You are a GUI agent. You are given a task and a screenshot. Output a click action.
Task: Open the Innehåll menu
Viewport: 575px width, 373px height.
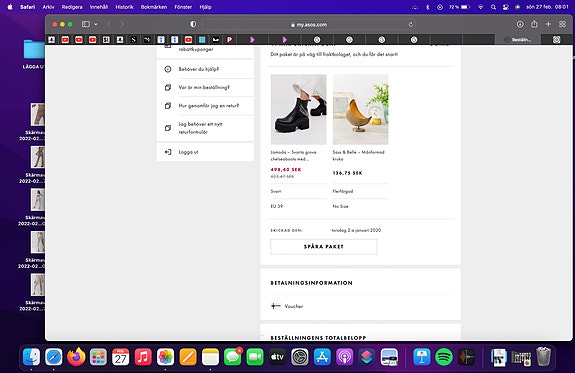[x=99, y=7]
